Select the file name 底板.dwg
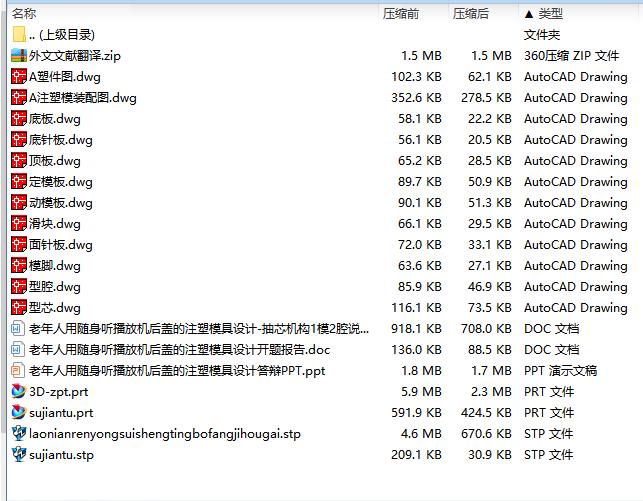The image size is (643, 501). pyautogui.click(x=55, y=119)
